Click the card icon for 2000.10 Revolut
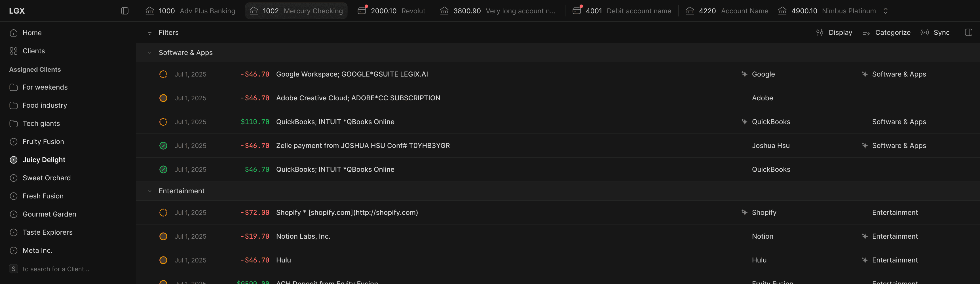 pos(362,10)
